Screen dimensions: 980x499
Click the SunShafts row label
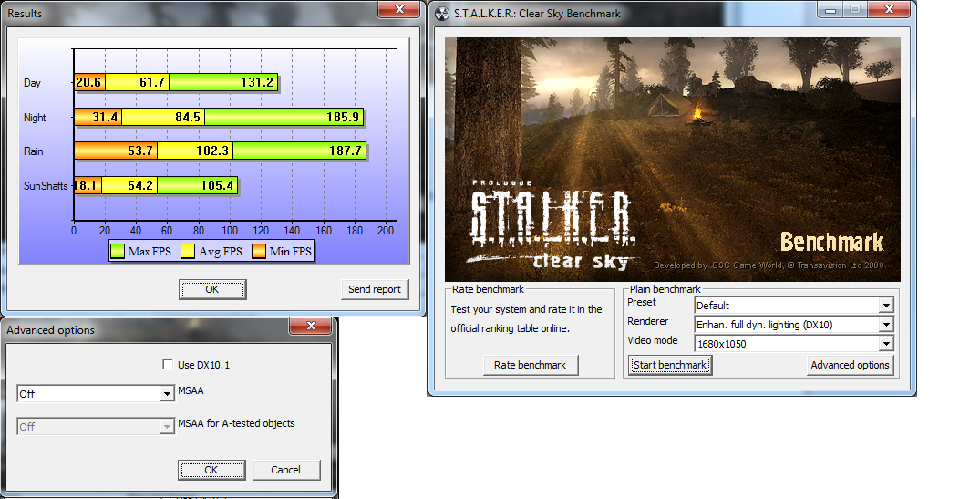(46, 186)
